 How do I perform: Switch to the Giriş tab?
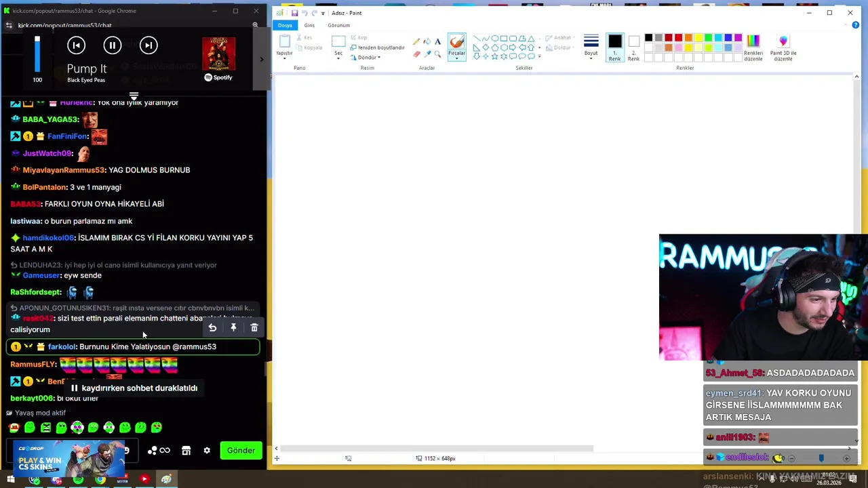309,25
